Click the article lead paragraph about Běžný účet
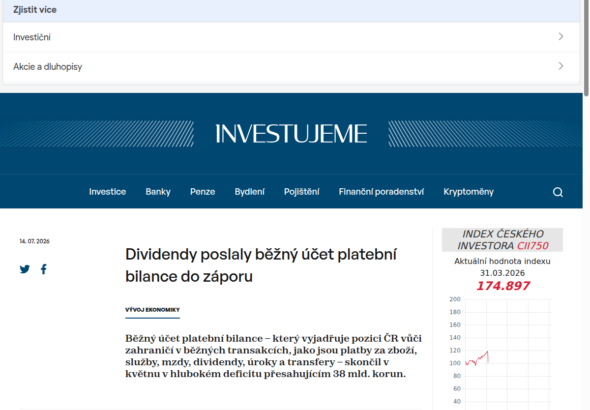Screen dimensions: 590x410 (x=274, y=356)
